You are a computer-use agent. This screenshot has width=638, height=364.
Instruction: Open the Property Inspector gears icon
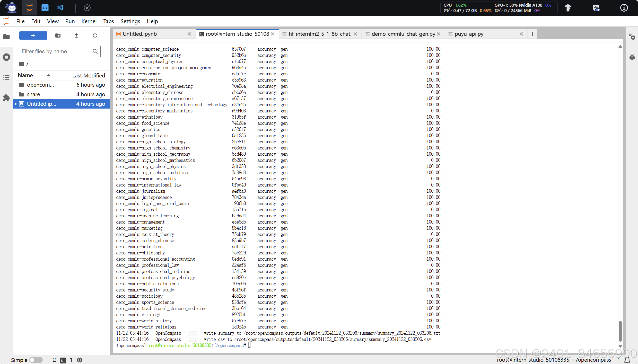[632, 37]
